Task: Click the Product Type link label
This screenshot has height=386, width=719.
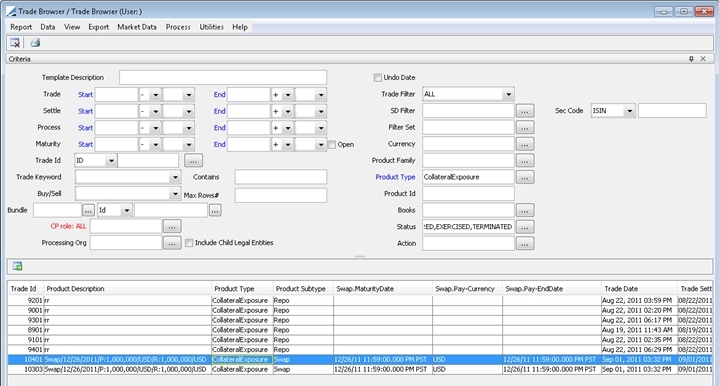Action: click(x=395, y=177)
